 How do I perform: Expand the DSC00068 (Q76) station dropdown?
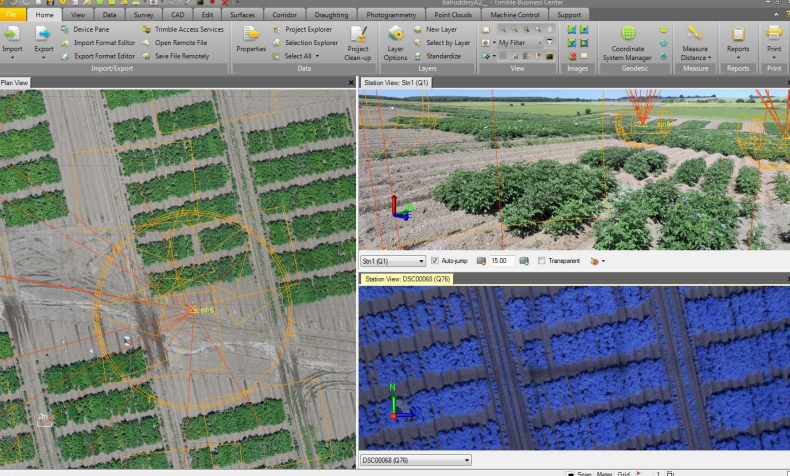pos(466,460)
